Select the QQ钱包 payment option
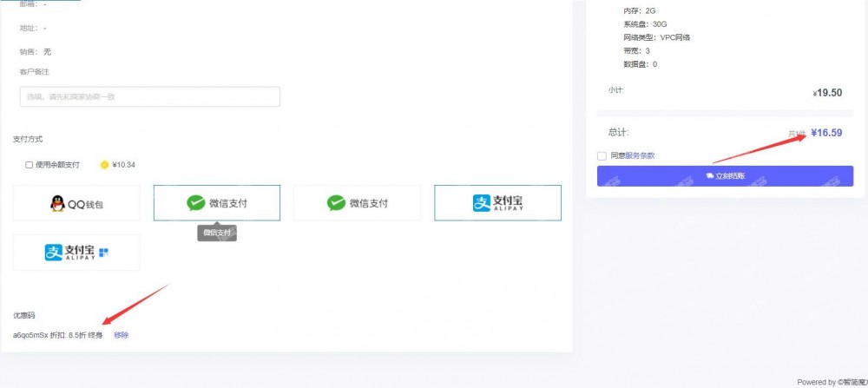Viewport: 868px width, 388px height. click(76, 203)
